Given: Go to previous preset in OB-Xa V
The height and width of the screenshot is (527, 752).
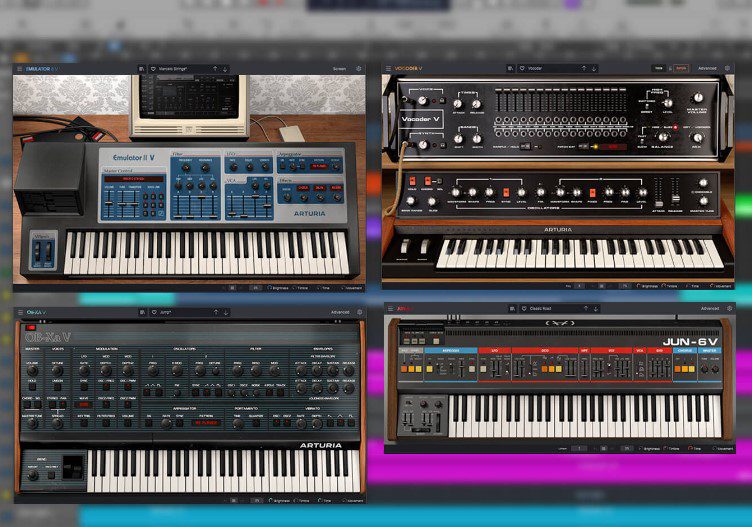Looking at the screenshot, I should click(216, 312).
